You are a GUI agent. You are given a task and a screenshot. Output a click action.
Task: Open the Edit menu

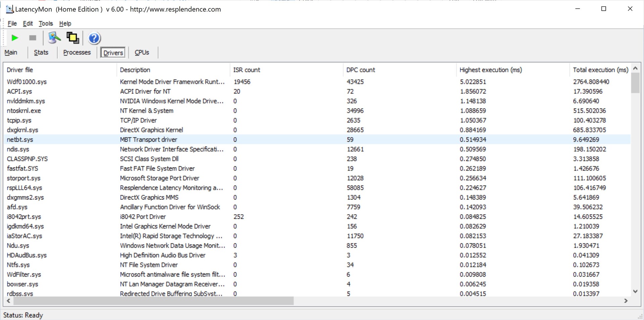pos(28,24)
